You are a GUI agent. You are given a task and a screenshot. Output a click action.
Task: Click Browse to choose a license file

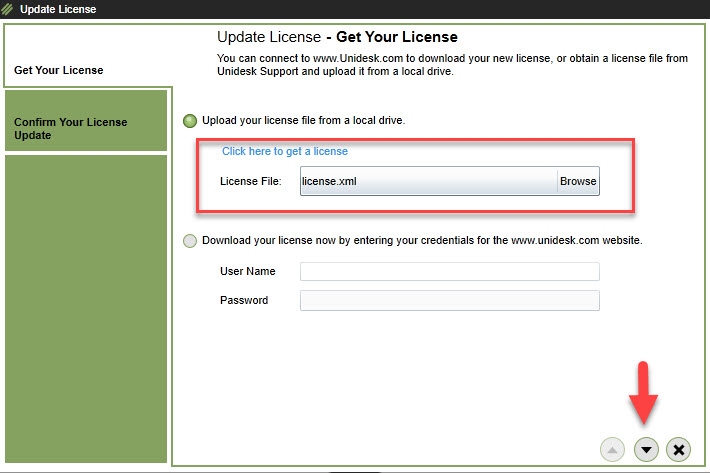tap(578, 181)
